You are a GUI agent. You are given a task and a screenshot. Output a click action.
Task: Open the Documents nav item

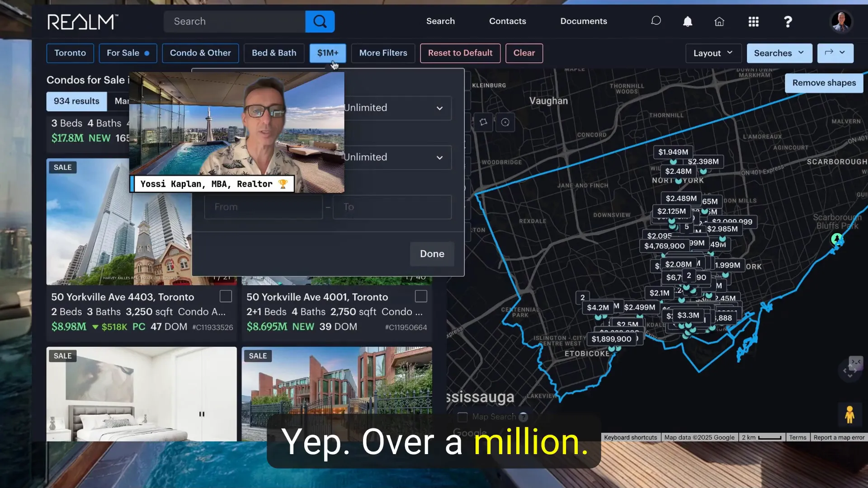coord(583,21)
